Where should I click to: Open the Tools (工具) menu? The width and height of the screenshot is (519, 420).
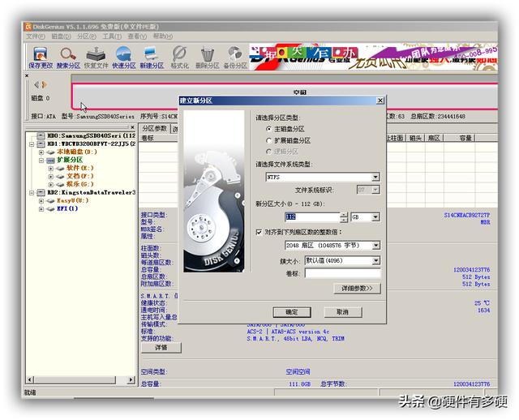[112, 36]
